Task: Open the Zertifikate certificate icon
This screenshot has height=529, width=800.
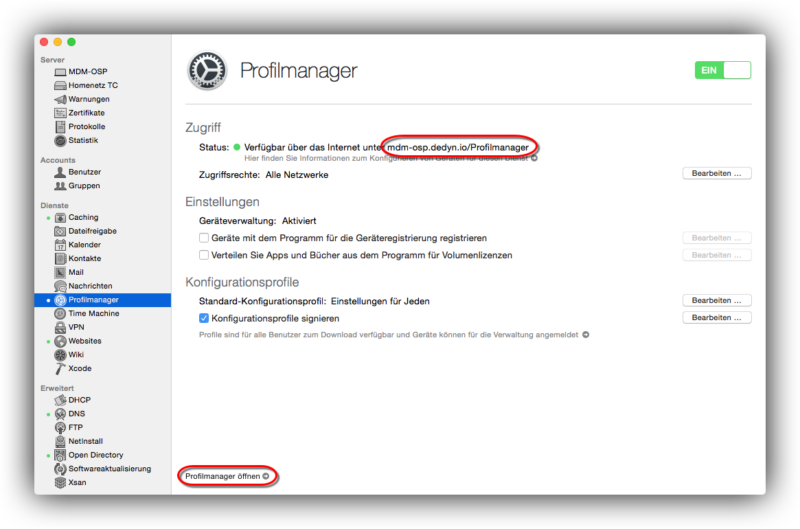Action: (60, 113)
